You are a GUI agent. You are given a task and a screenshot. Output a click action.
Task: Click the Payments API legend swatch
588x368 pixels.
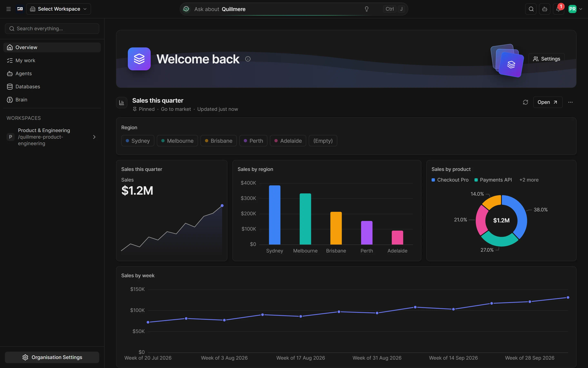[x=476, y=180]
